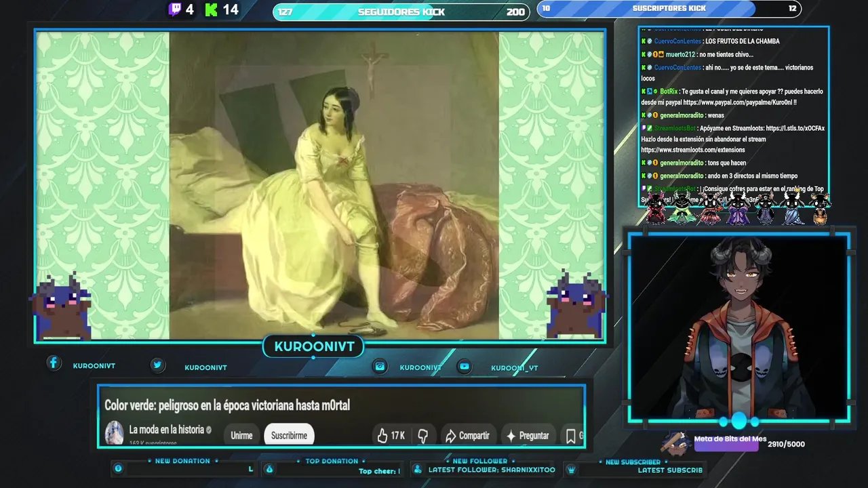Viewport: 868px width, 488px height.
Task: Click the purple-dressed chibi character under chat
Action: pyautogui.click(x=738, y=208)
